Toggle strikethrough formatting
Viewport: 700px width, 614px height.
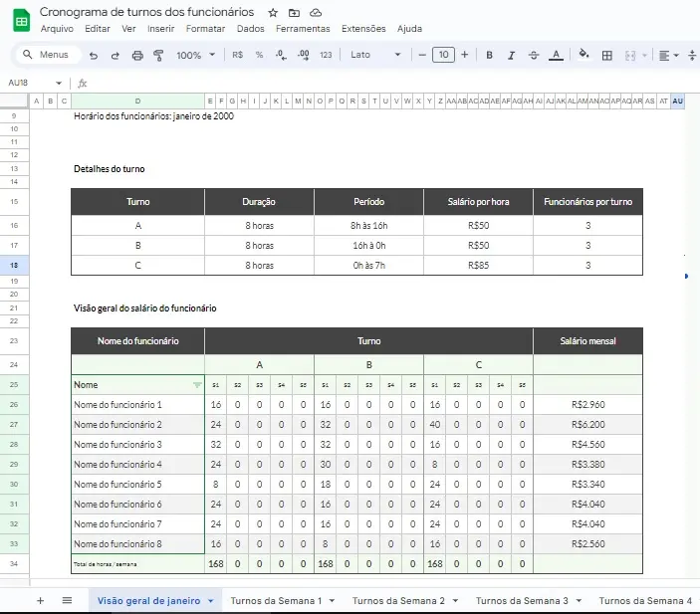point(534,55)
